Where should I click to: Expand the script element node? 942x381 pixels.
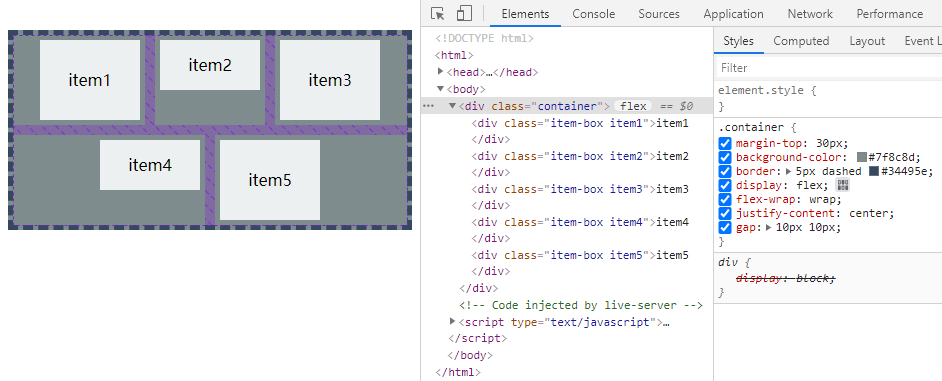(453, 322)
